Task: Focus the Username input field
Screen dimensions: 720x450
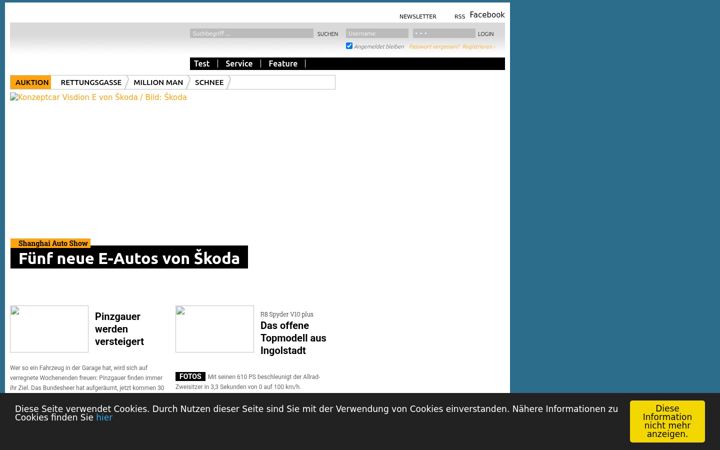Action: tap(377, 34)
